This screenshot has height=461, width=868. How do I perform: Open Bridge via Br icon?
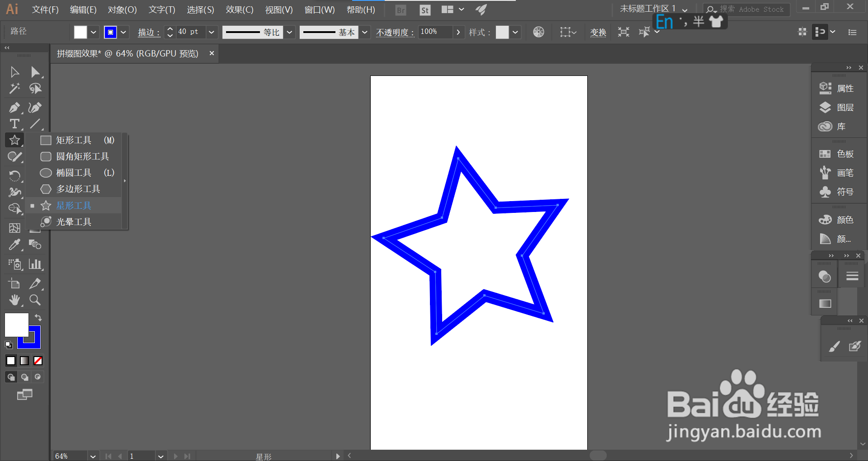pyautogui.click(x=401, y=10)
